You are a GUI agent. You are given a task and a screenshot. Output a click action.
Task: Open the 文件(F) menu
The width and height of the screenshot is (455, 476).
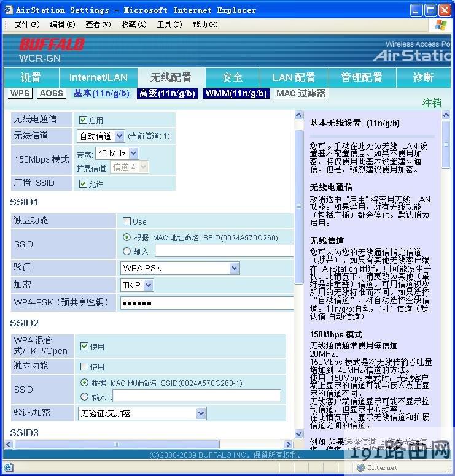(27, 25)
